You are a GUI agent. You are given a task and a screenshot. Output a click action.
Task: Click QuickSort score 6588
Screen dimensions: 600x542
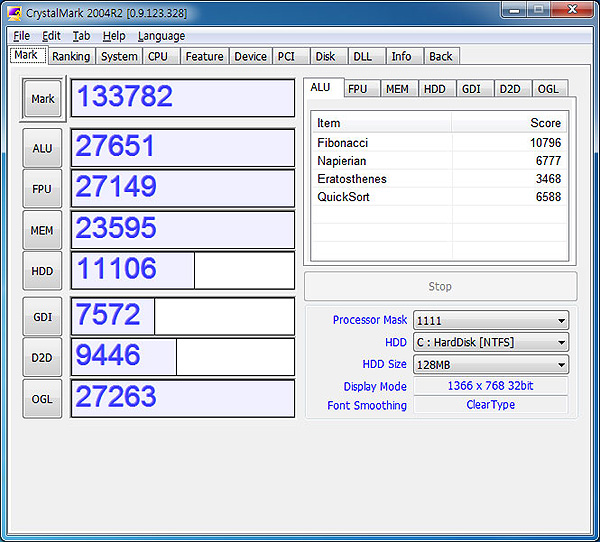point(548,197)
